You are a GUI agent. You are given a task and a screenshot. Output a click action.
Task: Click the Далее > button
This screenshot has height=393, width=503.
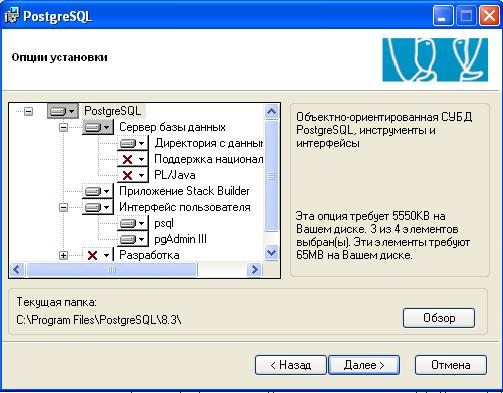tap(364, 365)
